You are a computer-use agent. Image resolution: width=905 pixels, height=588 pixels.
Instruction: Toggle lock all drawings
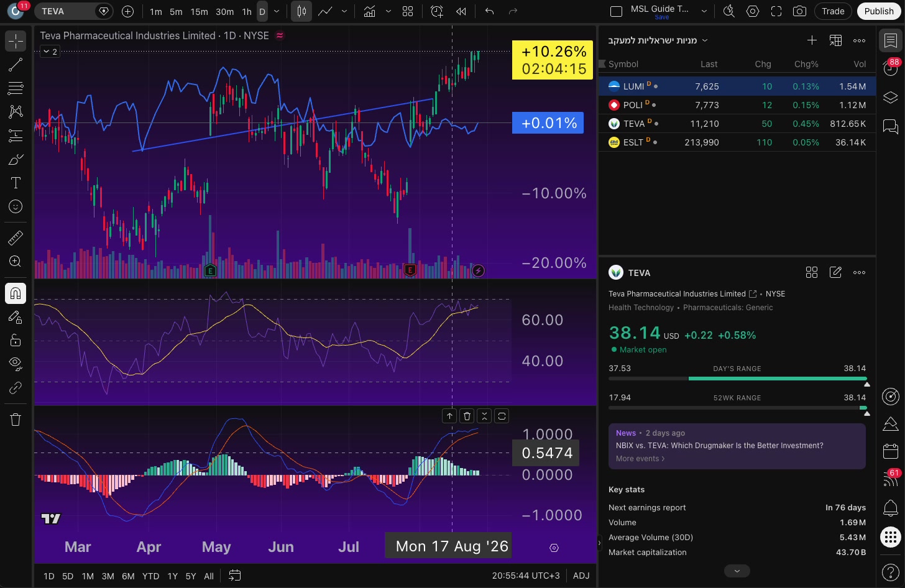pyautogui.click(x=16, y=340)
